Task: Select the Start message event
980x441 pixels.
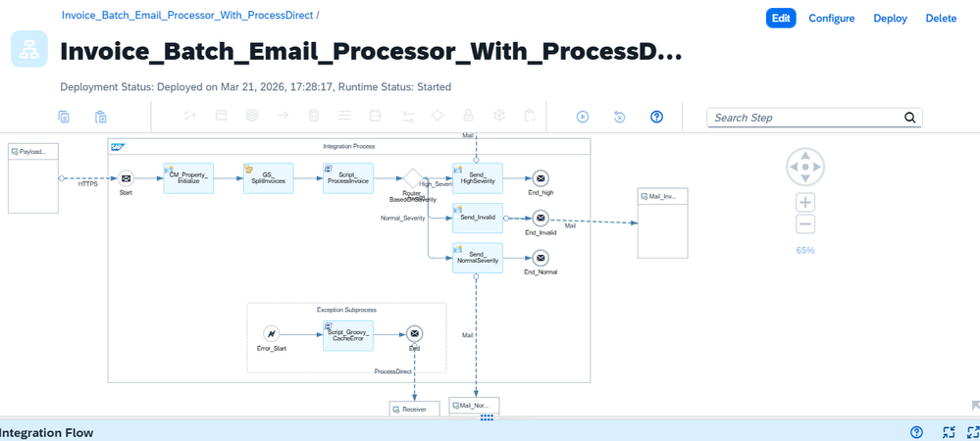Action: click(126, 178)
